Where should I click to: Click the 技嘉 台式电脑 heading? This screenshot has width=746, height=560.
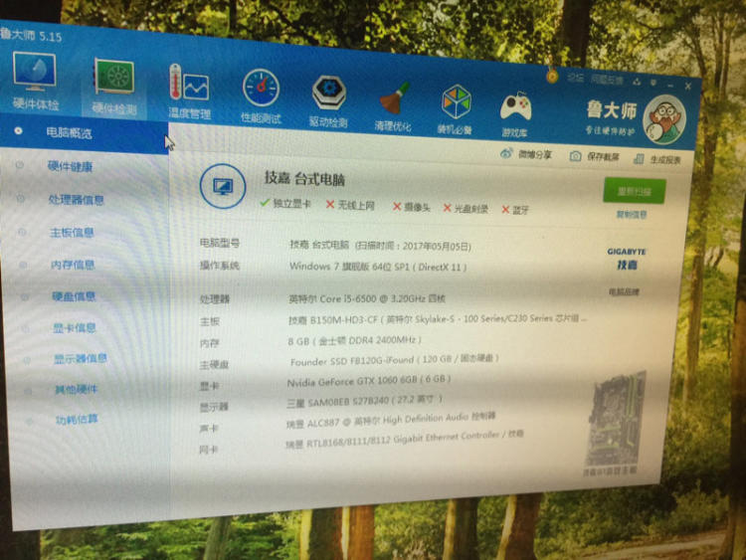pyautogui.click(x=304, y=178)
